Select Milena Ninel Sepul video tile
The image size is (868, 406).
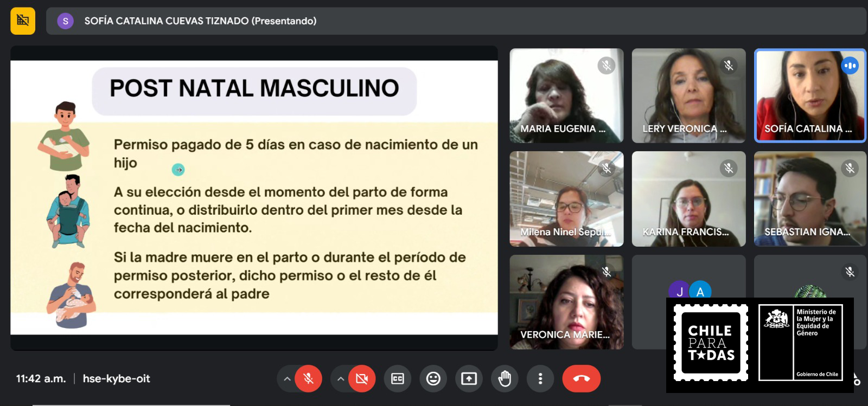coord(566,199)
